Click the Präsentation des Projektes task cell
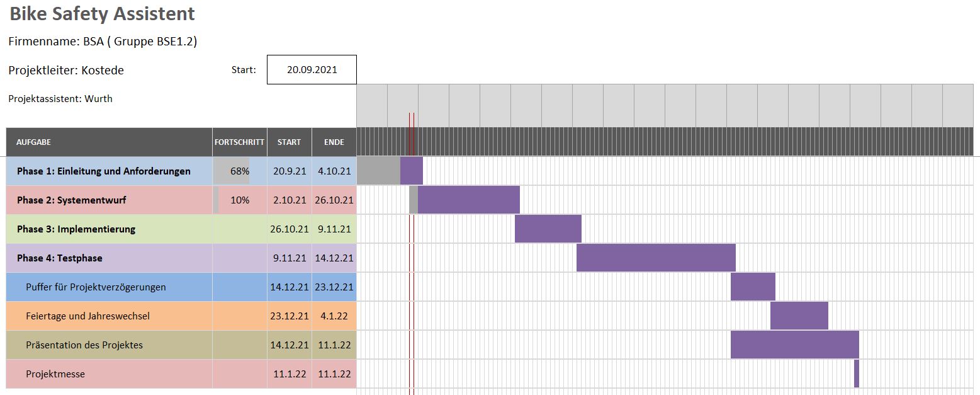 click(x=84, y=345)
